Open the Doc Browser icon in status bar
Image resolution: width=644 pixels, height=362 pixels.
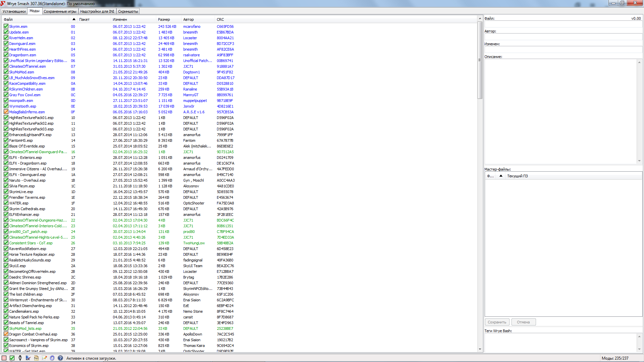tap(36, 358)
